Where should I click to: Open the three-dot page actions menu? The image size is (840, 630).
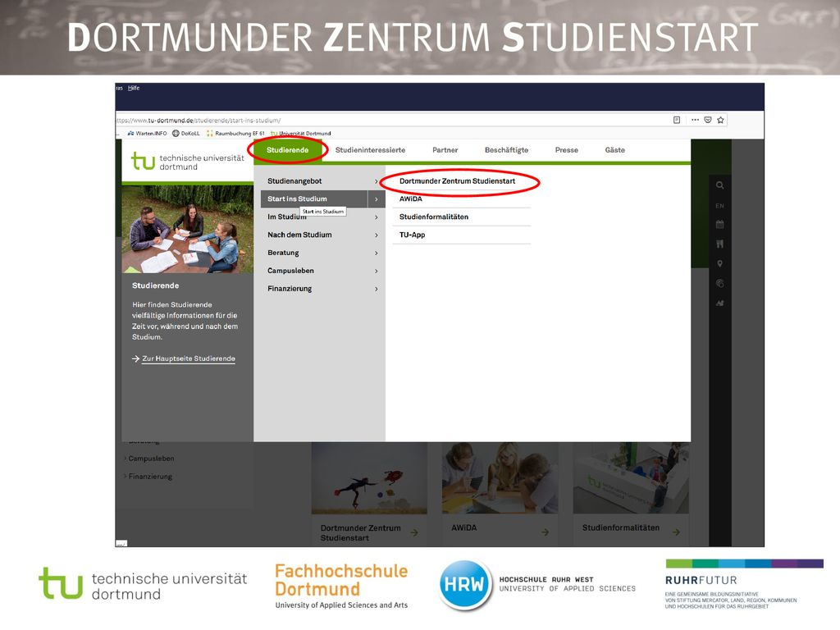point(695,120)
